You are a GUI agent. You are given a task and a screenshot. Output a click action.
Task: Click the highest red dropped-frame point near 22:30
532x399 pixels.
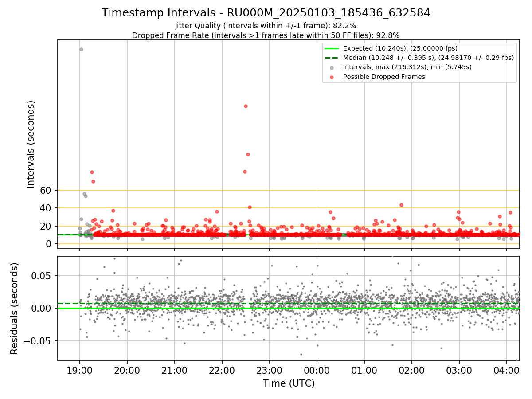(x=246, y=106)
